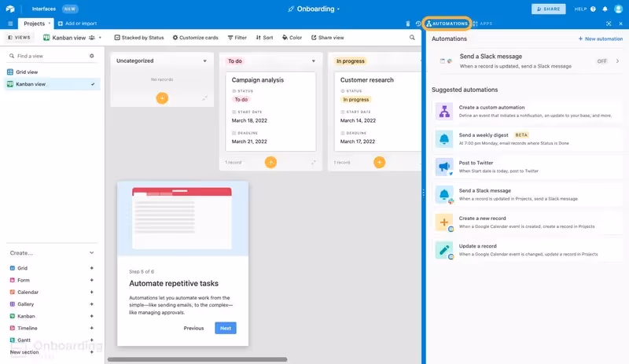
Task: Collapse the Uncategorized stack
Action: 205,97
